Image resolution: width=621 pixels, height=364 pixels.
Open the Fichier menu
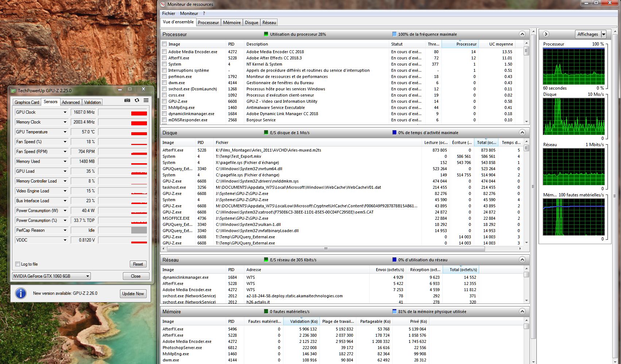(168, 13)
